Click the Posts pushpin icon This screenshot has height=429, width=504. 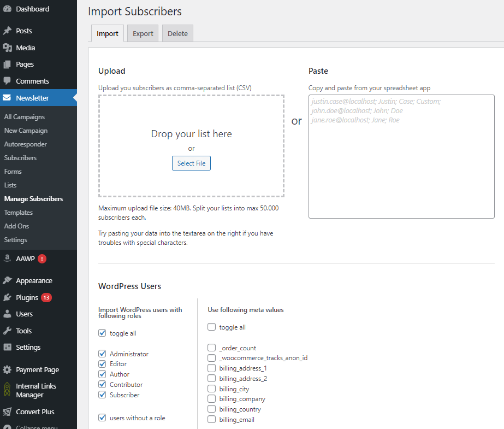(7, 31)
